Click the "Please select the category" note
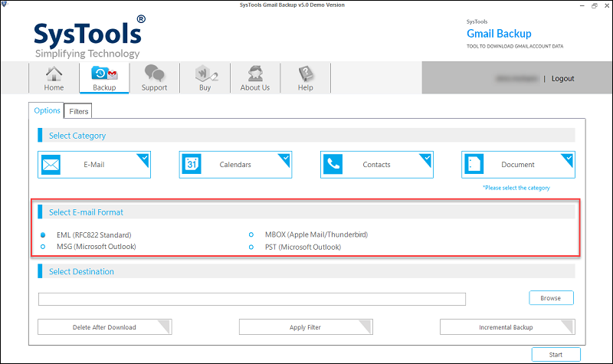Image resolution: width=613 pixels, height=364 pixels. tap(516, 188)
